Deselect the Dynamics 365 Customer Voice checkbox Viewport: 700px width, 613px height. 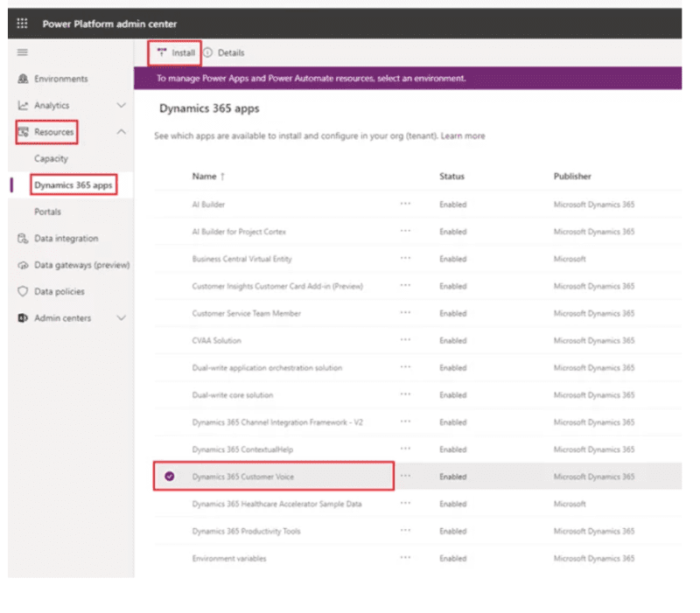(171, 477)
